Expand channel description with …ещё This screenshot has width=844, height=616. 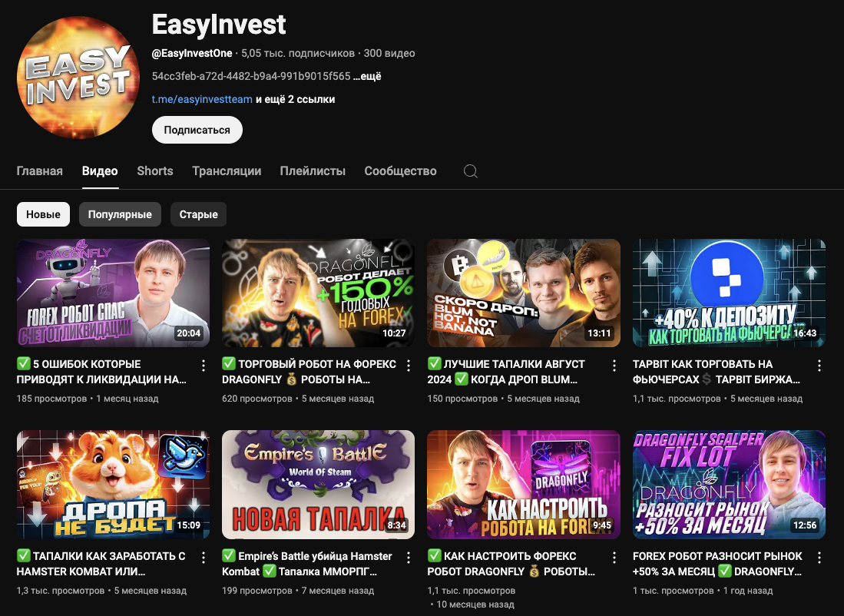(368, 76)
